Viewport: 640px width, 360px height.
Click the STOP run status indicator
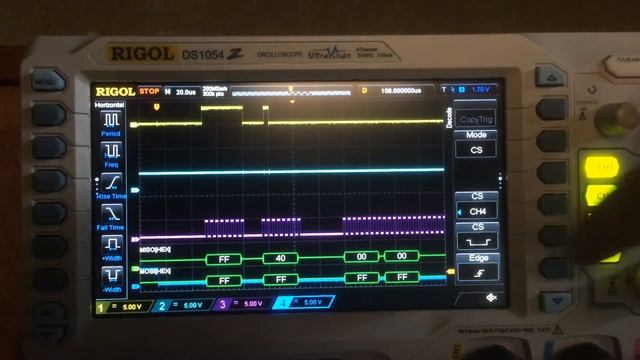pyautogui.click(x=149, y=91)
